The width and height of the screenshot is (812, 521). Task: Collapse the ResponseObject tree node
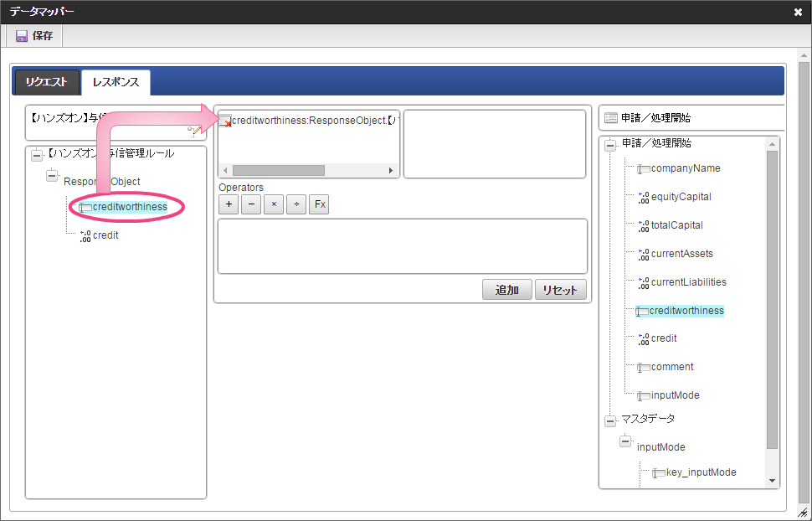(52, 176)
